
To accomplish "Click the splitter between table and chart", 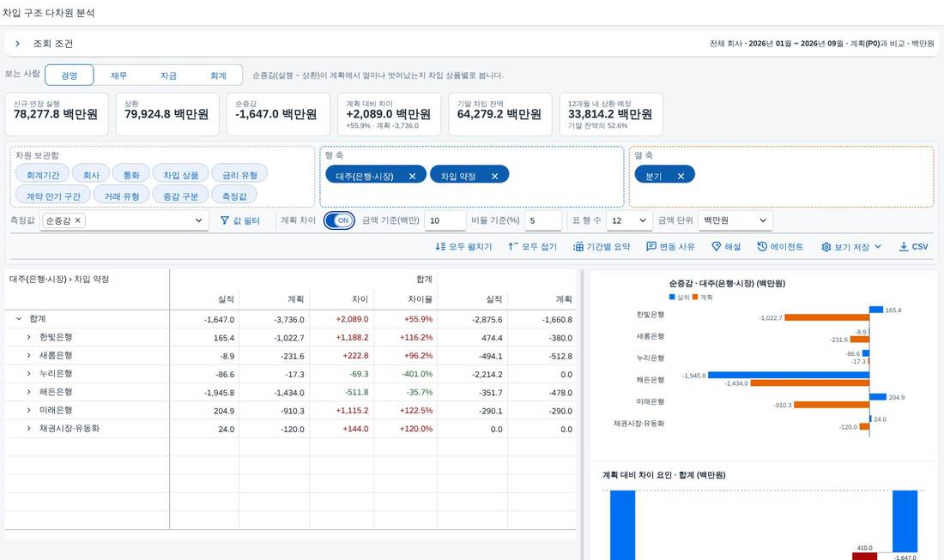I will click(x=582, y=414).
